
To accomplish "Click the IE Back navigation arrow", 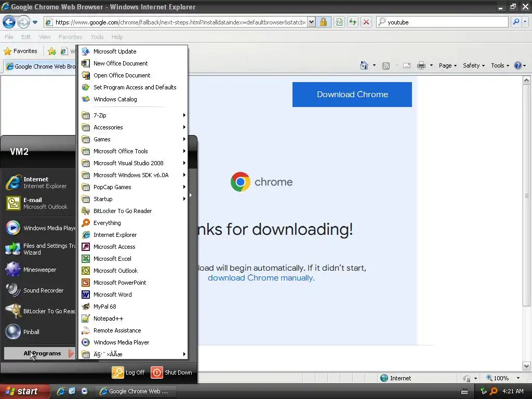I will coord(9,22).
